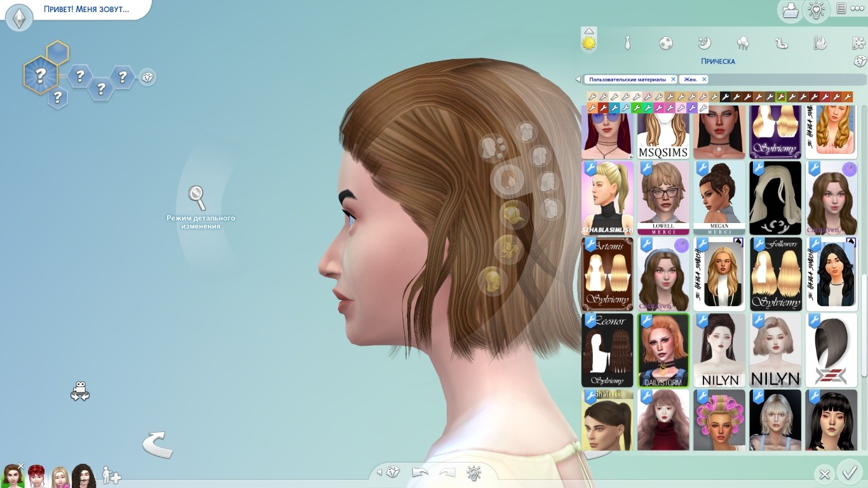Viewport: 868px width, 488px height.
Task: Undo the last change with the undo arrow
Action: tap(420, 472)
